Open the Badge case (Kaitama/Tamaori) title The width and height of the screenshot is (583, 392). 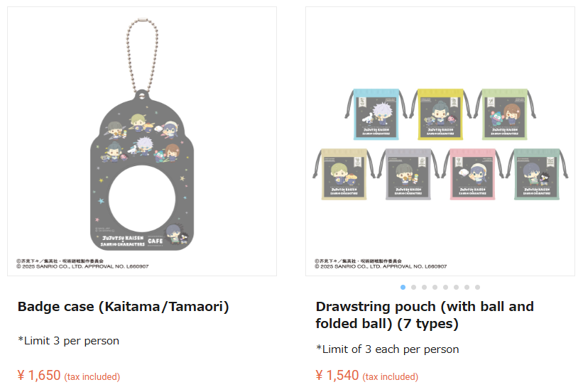click(x=123, y=307)
